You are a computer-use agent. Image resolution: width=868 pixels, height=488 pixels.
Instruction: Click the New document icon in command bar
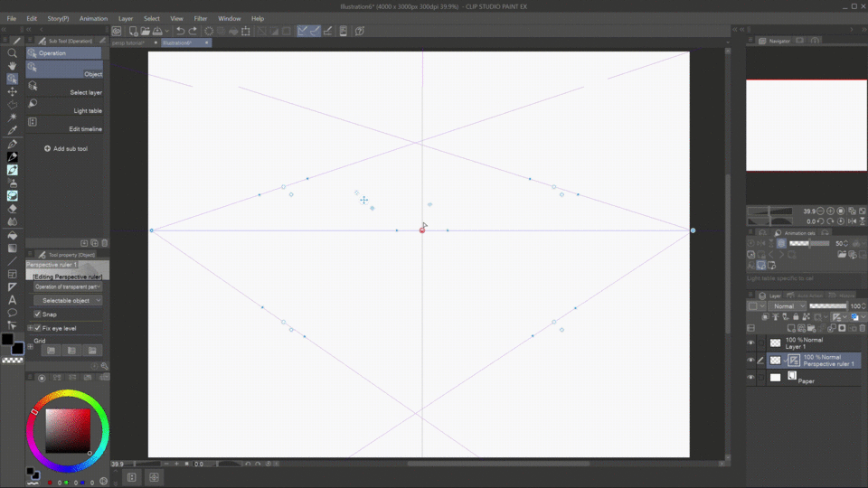coord(133,31)
